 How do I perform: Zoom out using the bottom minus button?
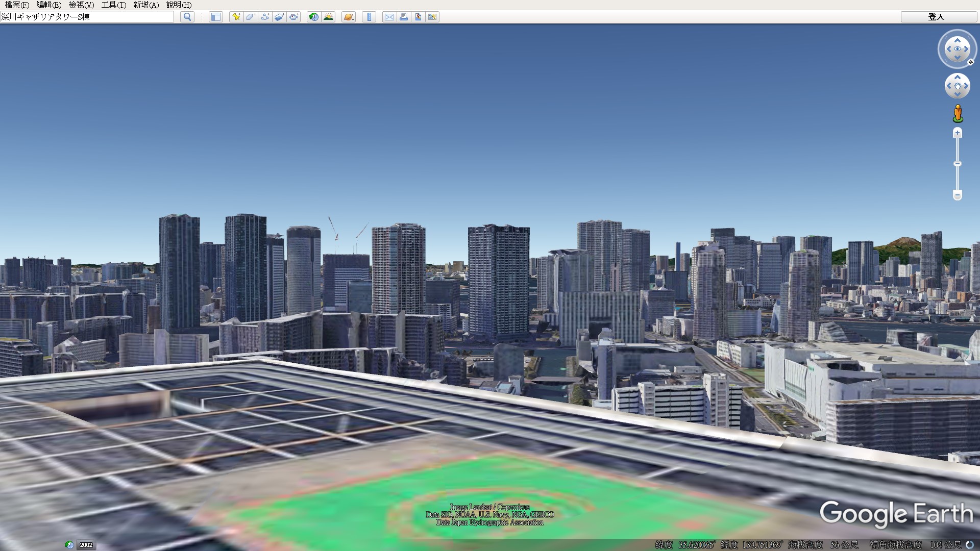[x=958, y=195]
